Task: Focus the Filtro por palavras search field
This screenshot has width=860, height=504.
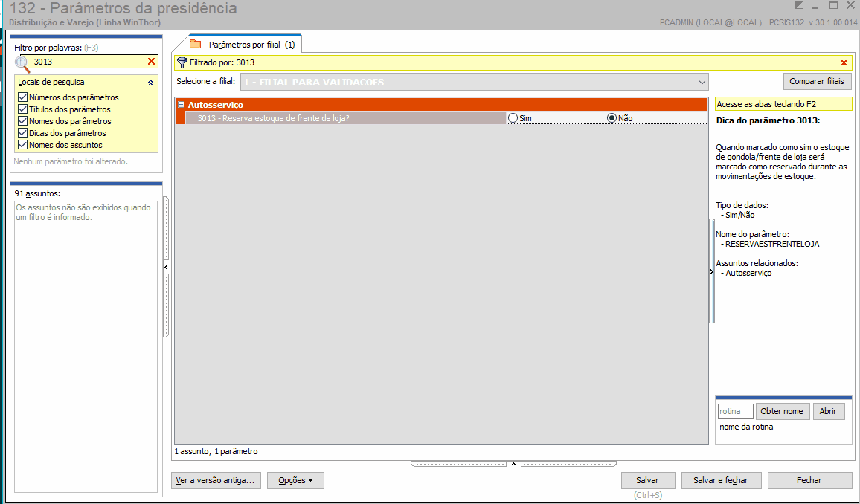Action: 88,62
